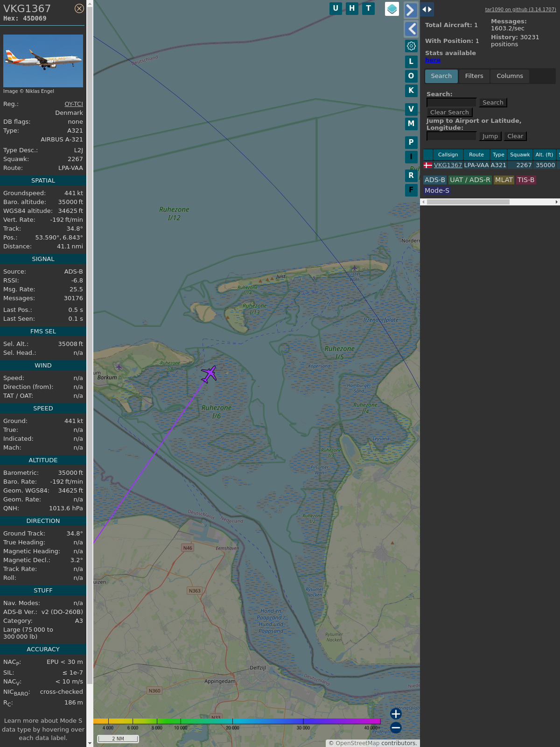
Task: Click the Search text input field
Action: 451,103
